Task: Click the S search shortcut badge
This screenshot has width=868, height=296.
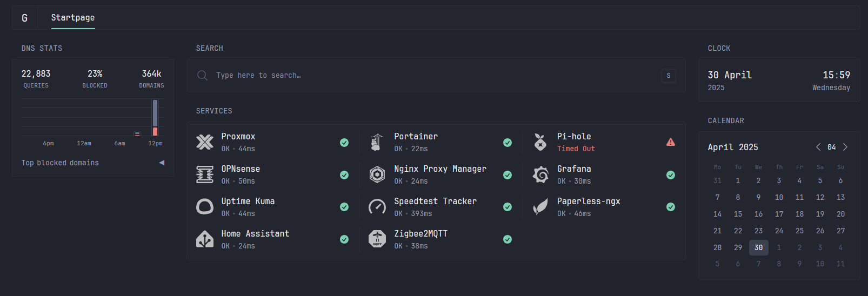Action: [669, 76]
